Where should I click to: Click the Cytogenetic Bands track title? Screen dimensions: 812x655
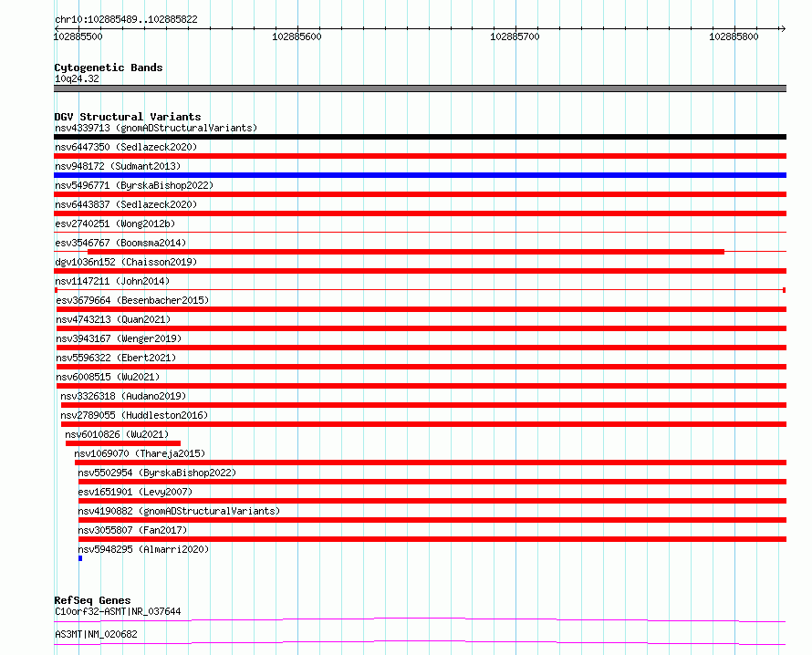click(109, 68)
